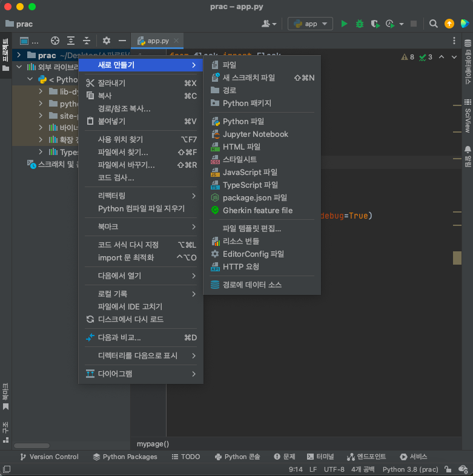Open the app run configuration dropdown

[310, 24]
